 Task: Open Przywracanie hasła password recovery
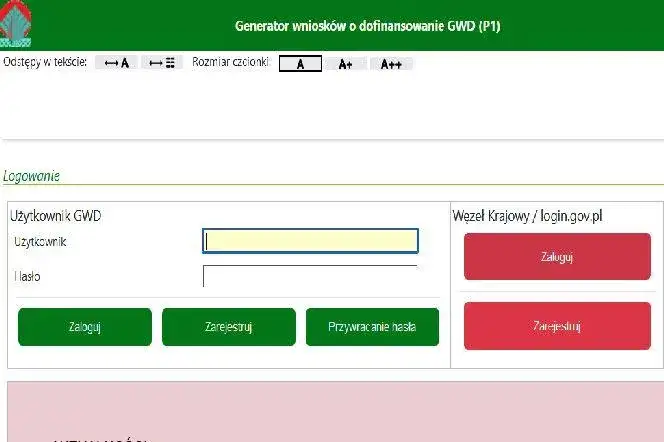click(x=372, y=327)
